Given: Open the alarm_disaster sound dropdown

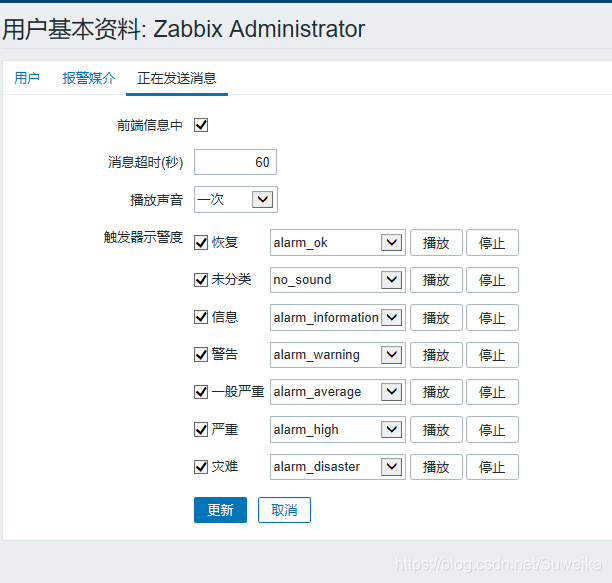Looking at the screenshot, I should (338, 467).
